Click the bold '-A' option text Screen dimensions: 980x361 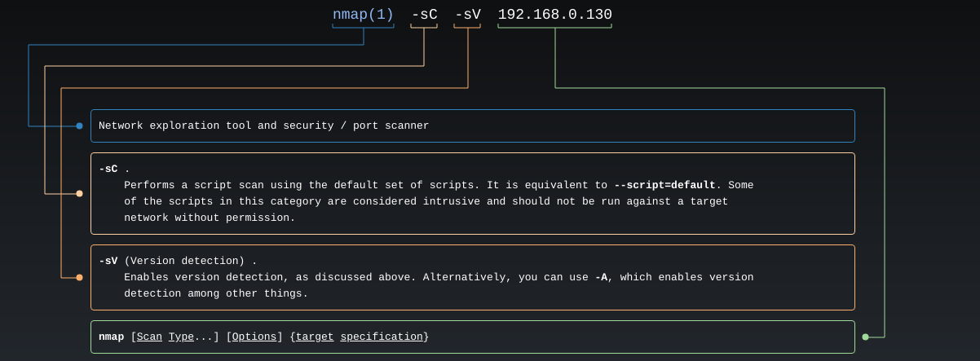click(601, 278)
